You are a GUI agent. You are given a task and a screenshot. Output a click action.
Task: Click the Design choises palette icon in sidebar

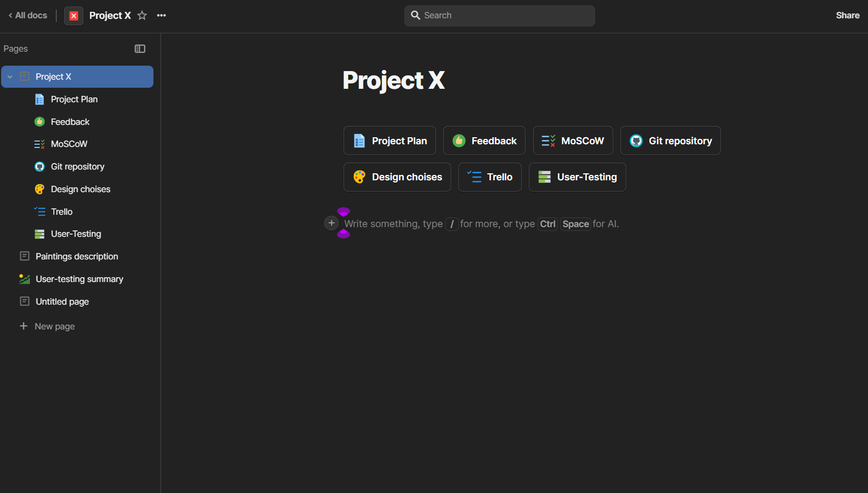39,189
